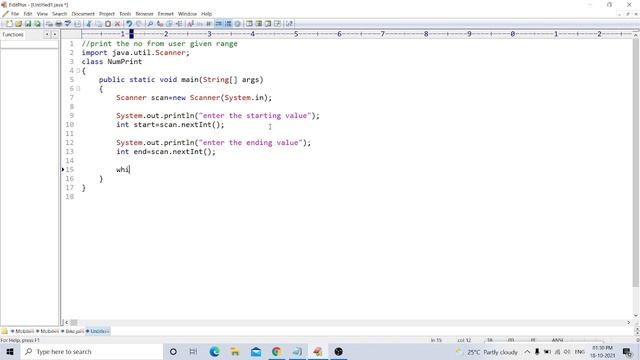Click the Find magnifier icon
The height and width of the screenshot is (360, 640).
(x=150, y=24)
